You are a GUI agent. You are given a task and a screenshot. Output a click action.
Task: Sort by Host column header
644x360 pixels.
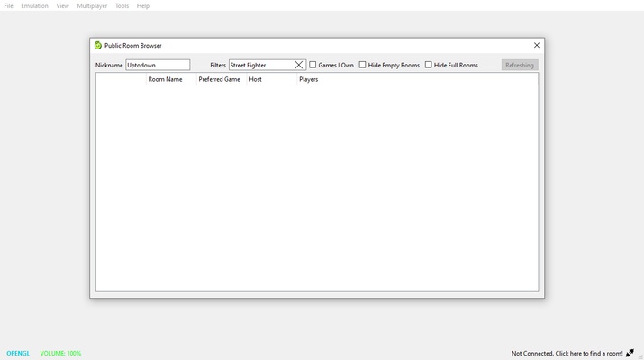[271, 79]
